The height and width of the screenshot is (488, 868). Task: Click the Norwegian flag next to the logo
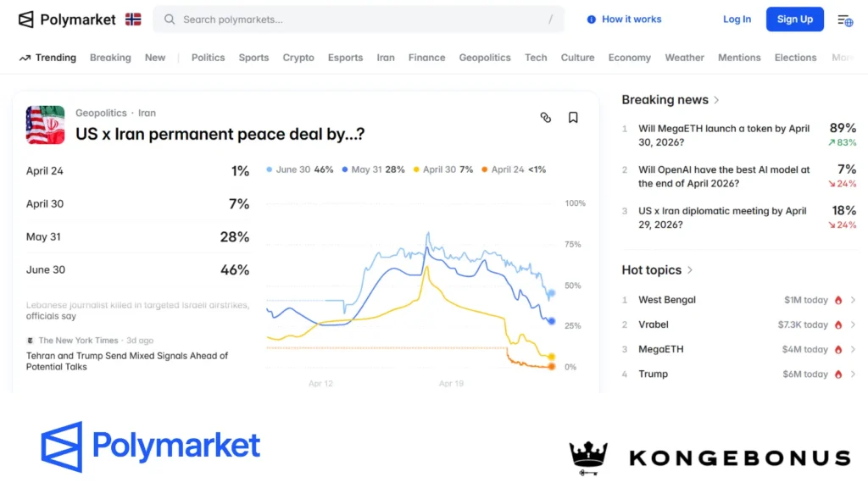(x=133, y=19)
